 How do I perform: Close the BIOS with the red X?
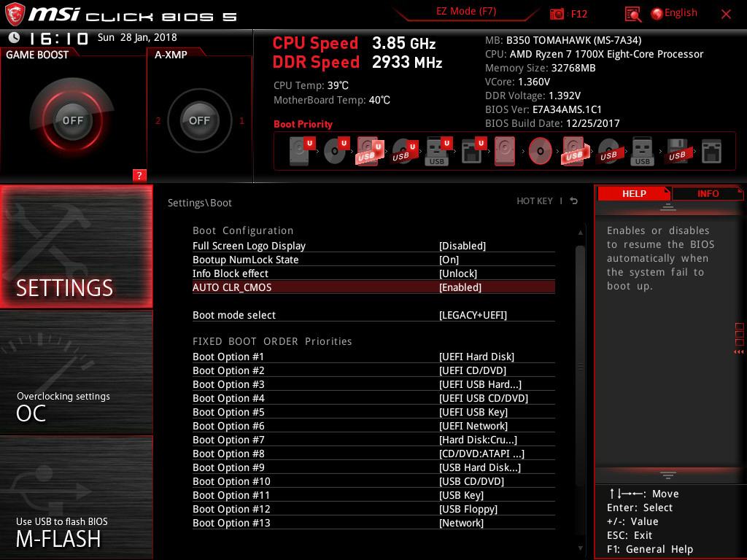coord(726,14)
